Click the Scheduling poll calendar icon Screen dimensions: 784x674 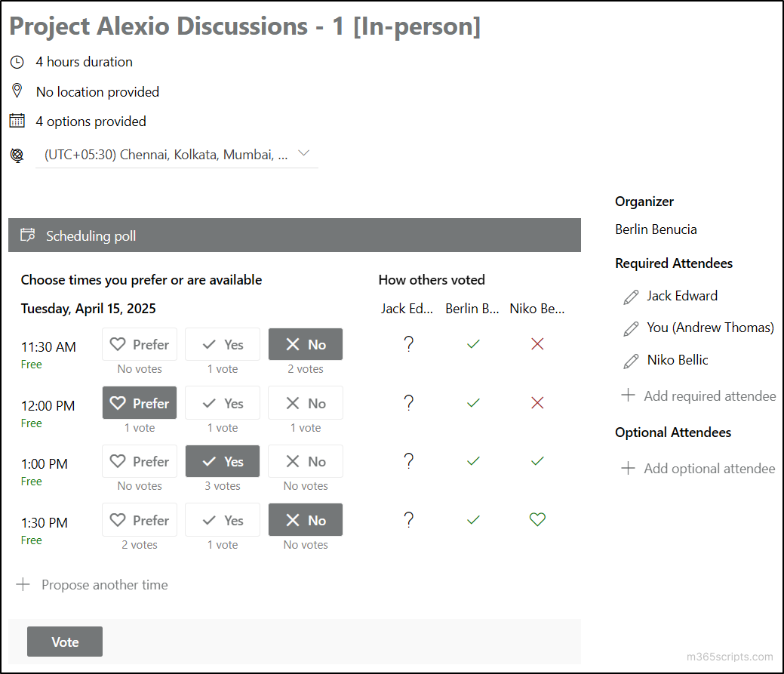pyautogui.click(x=28, y=235)
